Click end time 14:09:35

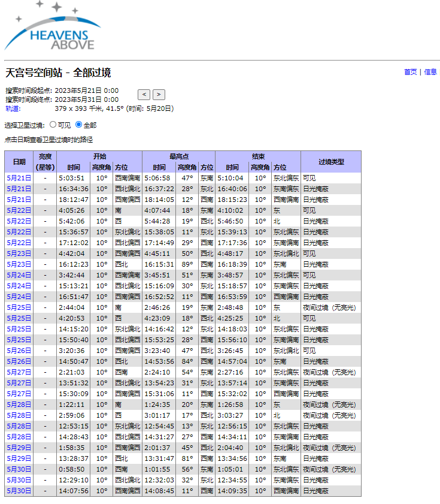click(232, 491)
